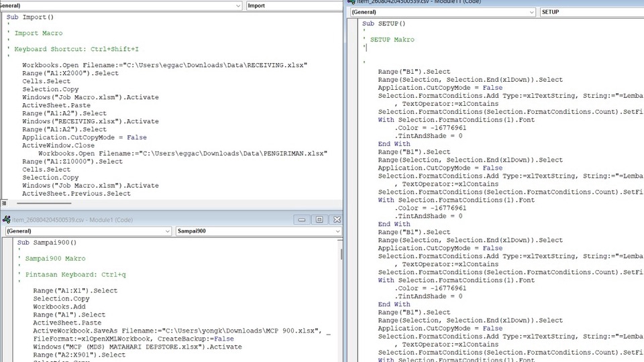Click the 'Pintasan Keyboard: Ctrl+q' comment
Screen dimensions: 644x362
[76, 275]
